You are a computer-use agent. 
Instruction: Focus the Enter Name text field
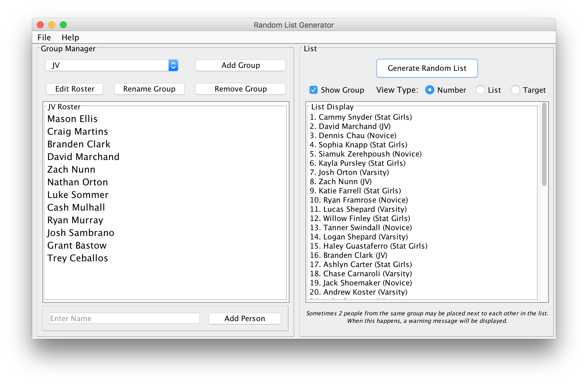pyautogui.click(x=124, y=319)
